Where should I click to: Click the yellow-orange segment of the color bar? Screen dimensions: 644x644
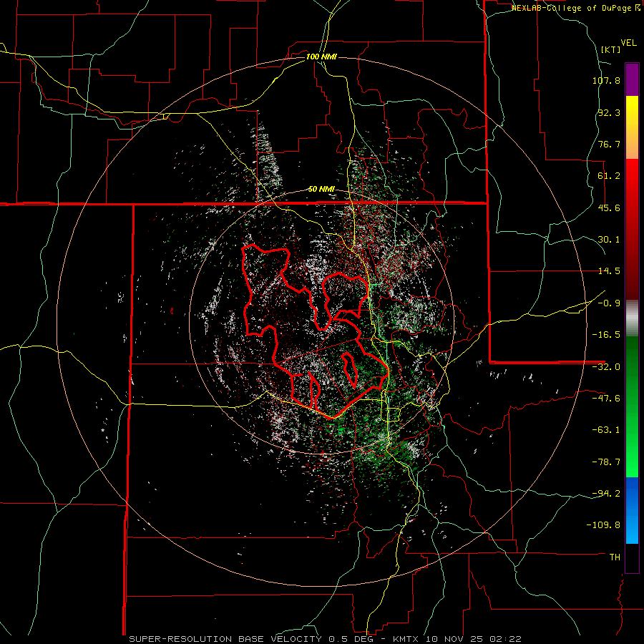[x=632, y=127]
